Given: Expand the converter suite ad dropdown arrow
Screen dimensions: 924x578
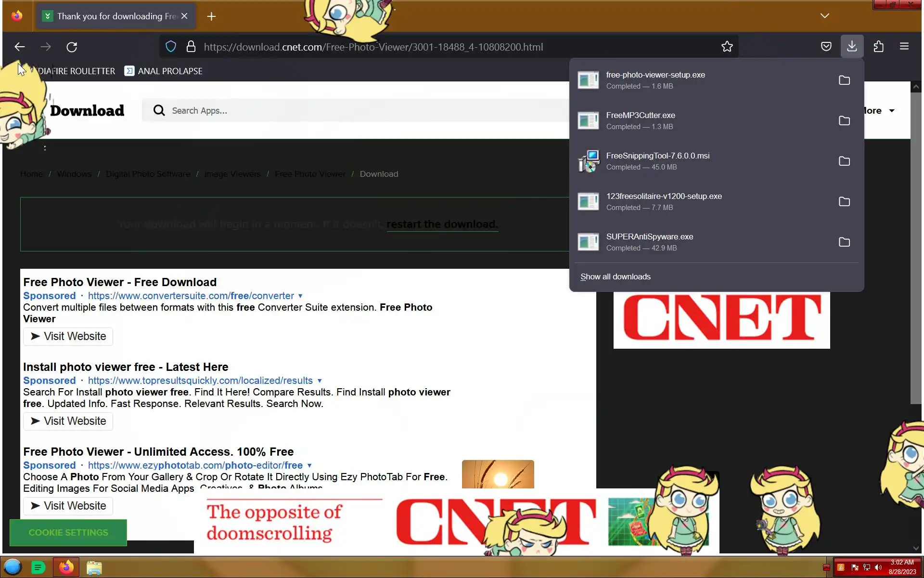Looking at the screenshot, I should 300,296.
